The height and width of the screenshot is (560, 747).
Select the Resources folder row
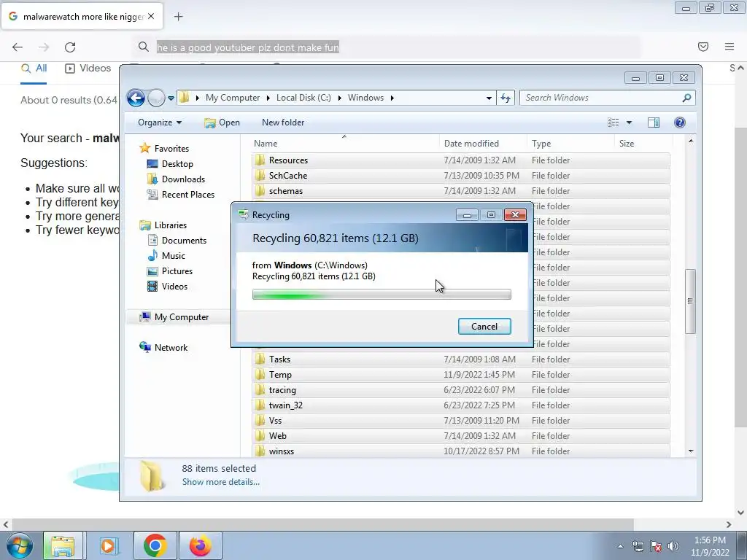[461, 160]
